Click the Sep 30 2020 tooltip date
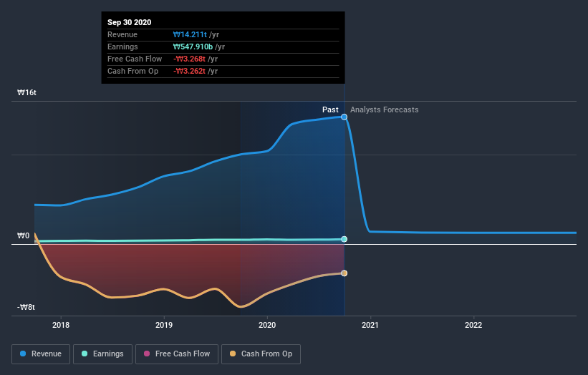 coord(130,22)
